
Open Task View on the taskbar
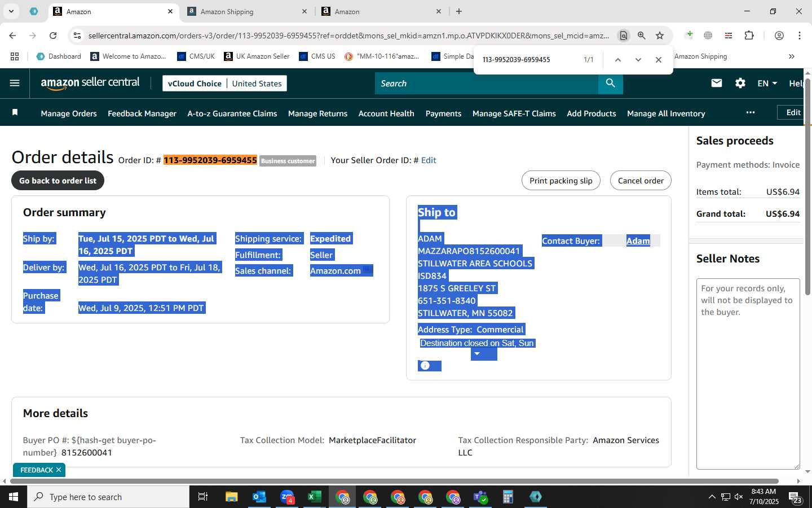pos(203,497)
